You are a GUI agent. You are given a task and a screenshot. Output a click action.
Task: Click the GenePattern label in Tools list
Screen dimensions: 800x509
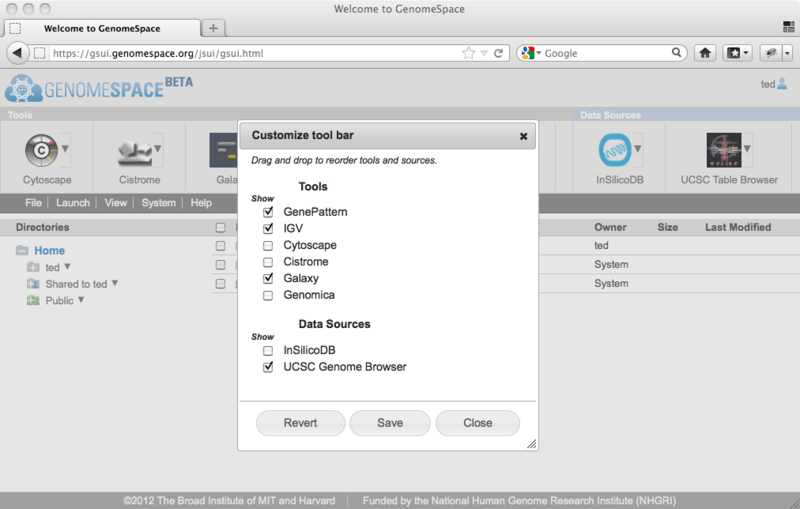(315, 212)
